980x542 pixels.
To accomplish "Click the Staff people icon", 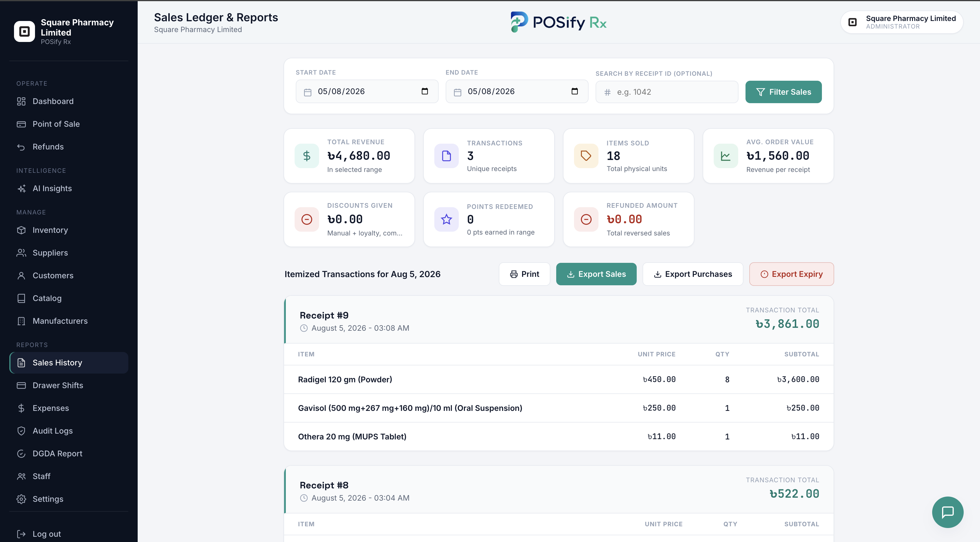I will pos(21,476).
